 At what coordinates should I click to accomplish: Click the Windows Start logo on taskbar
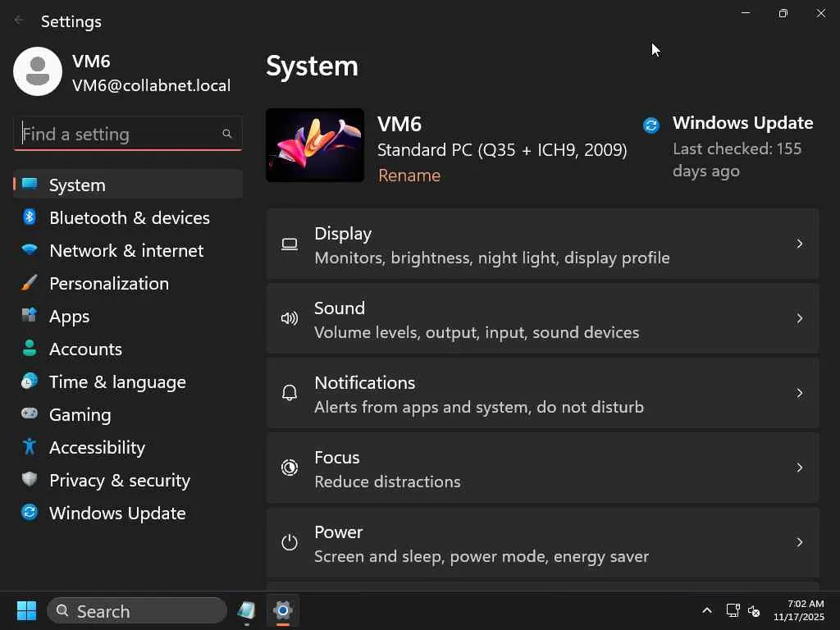coord(26,611)
